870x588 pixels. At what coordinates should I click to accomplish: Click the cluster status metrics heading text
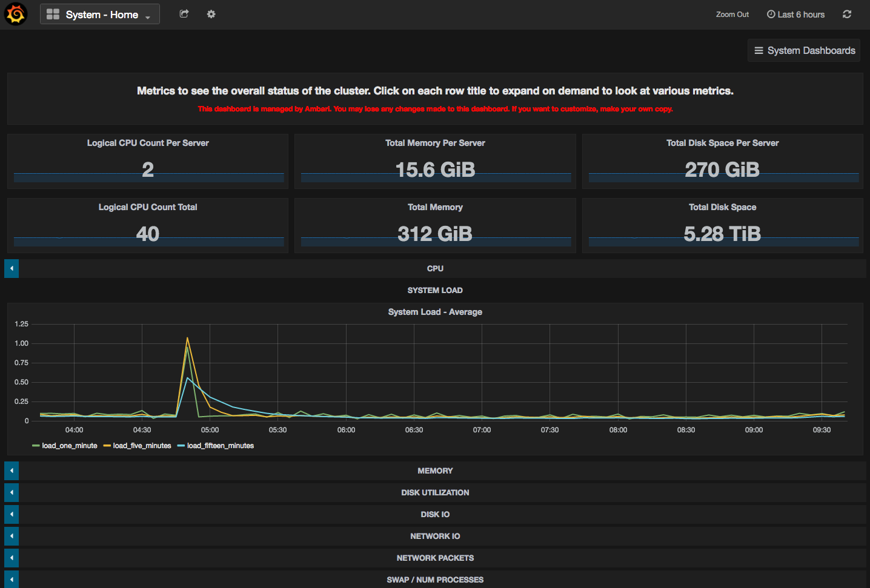(435, 91)
